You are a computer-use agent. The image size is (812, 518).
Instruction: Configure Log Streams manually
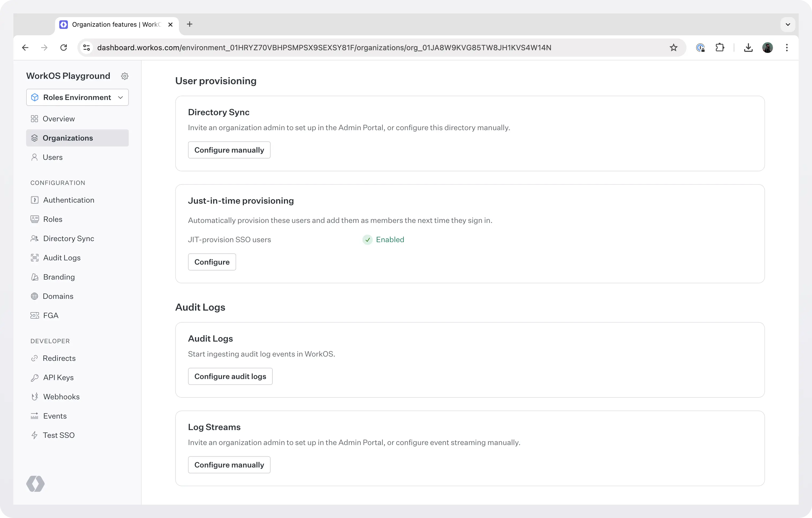click(x=229, y=465)
